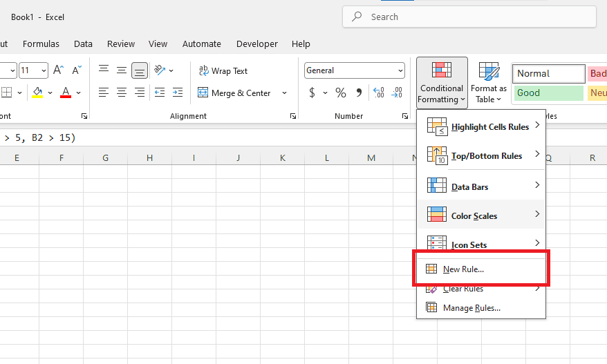Open Data Bars submenu
Screen dimensions: 607x364
coord(481,187)
